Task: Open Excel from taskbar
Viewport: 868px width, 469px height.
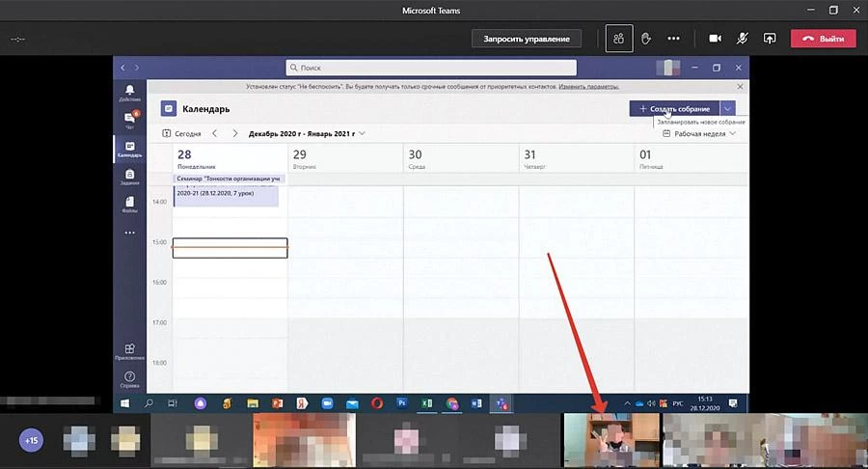Action: (x=427, y=403)
